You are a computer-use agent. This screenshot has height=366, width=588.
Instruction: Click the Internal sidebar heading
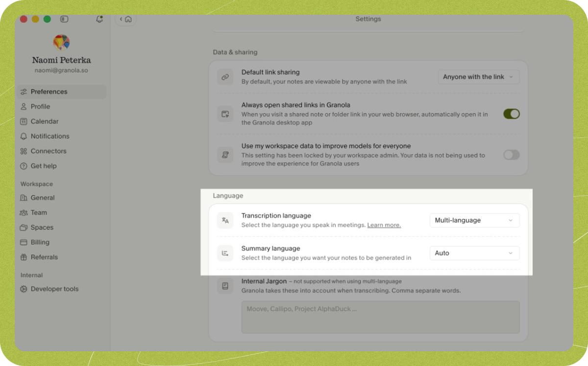click(x=32, y=275)
